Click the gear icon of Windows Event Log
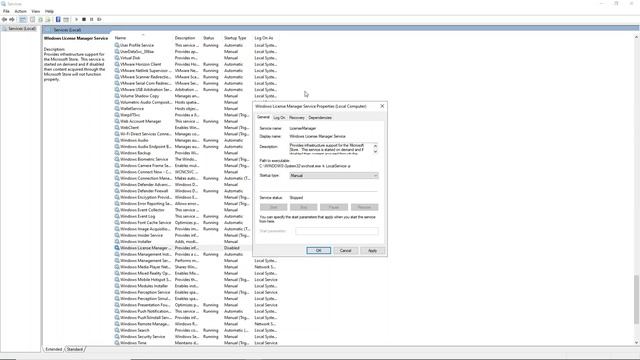640x360 pixels. coord(117,216)
